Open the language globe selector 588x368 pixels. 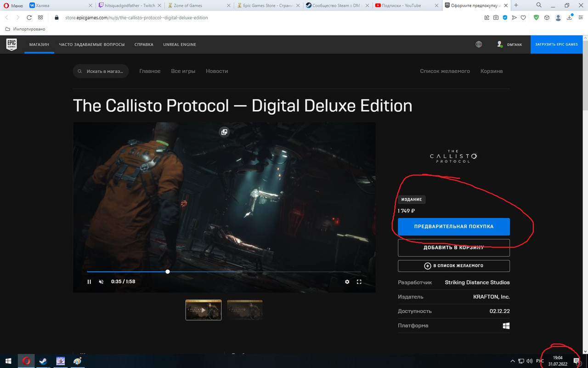tap(479, 44)
